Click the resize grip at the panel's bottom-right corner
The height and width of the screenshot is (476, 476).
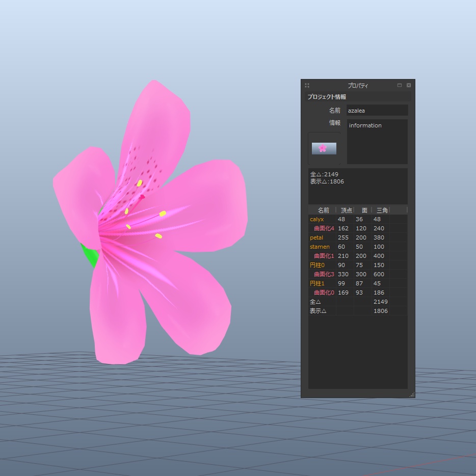coord(412,395)
